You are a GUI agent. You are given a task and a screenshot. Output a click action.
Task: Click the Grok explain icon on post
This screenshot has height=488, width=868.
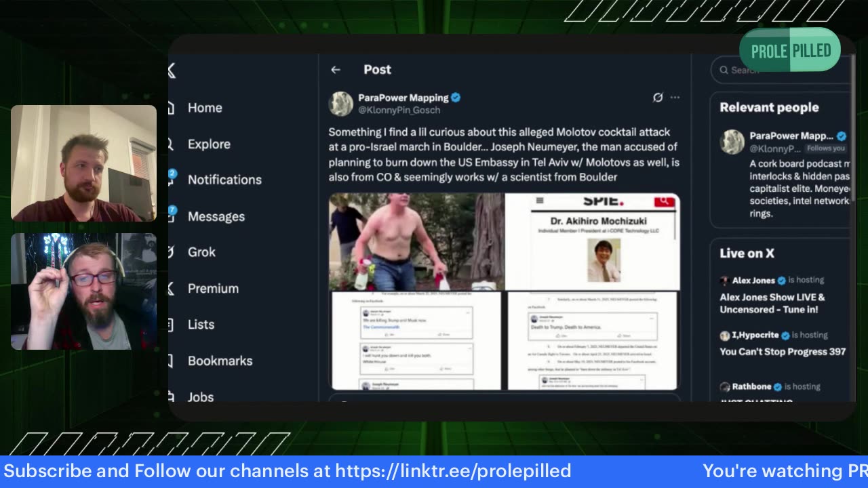coord(657,98)
